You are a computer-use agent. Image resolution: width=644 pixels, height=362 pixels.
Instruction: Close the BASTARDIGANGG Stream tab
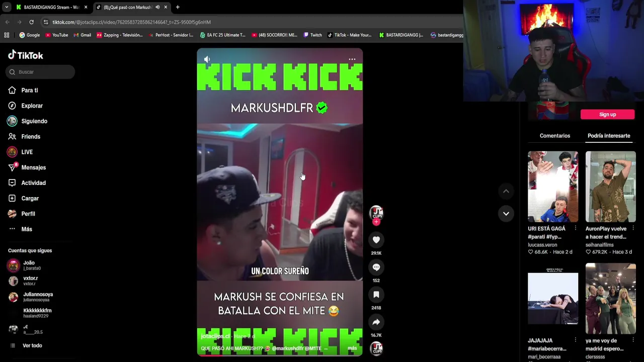coord(86,7)
